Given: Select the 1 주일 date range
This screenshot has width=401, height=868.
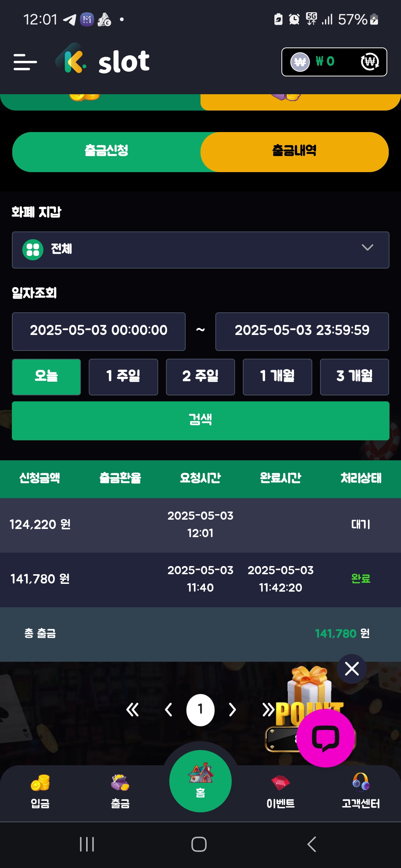Looking at the screenshot, I should [x=123, y=377].
